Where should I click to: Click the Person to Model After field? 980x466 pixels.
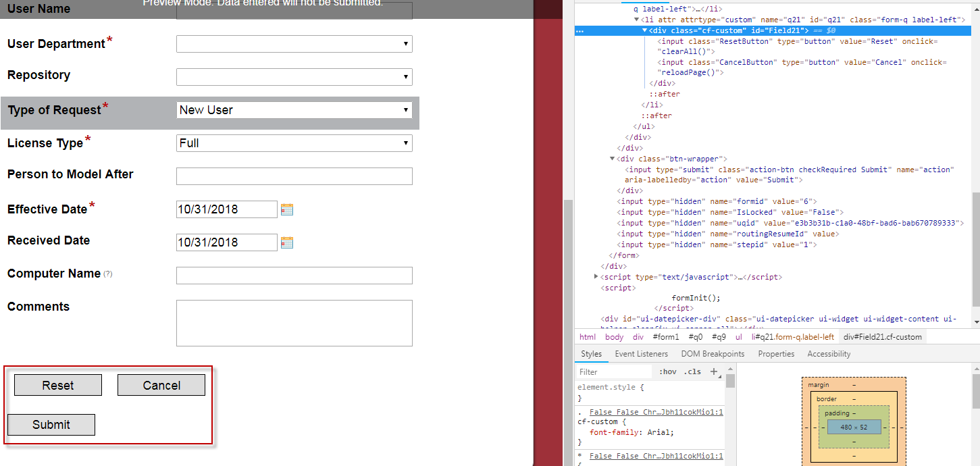pos(294,176)
